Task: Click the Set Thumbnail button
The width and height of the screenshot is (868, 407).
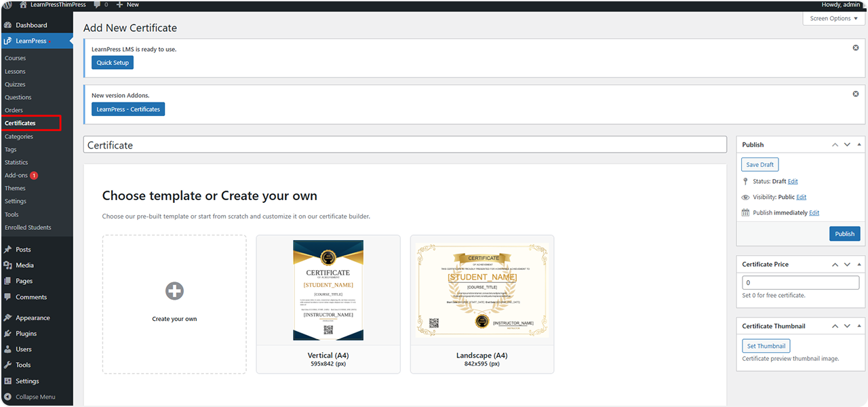Action: coord(766,346)
